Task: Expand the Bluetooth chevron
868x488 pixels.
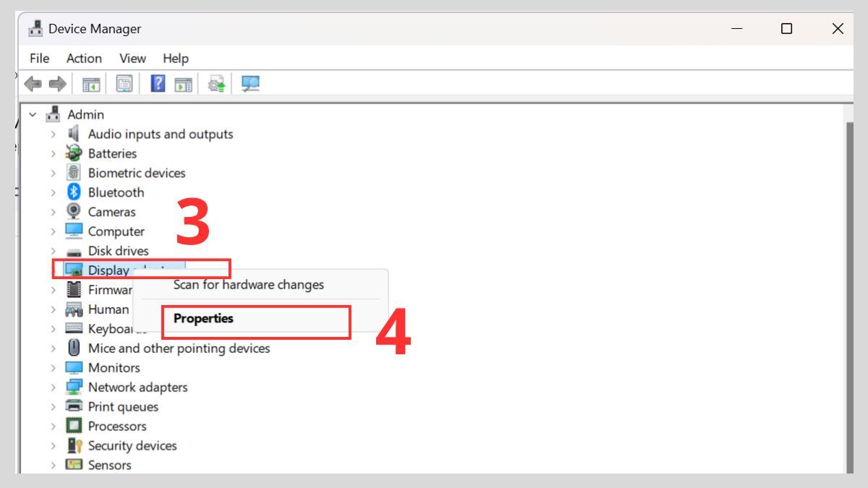Action: tap(53, 192)
